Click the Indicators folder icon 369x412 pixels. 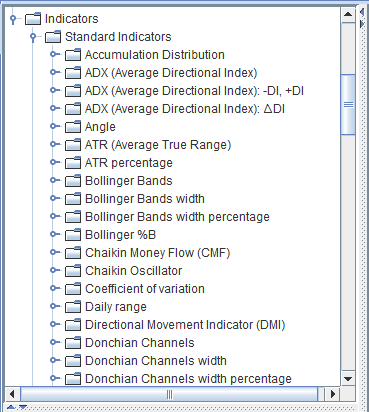(x=33, y=19)
